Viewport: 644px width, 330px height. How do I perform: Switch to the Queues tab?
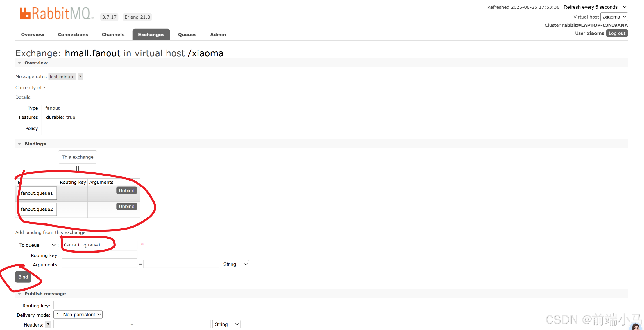click(x=187, y=35)
